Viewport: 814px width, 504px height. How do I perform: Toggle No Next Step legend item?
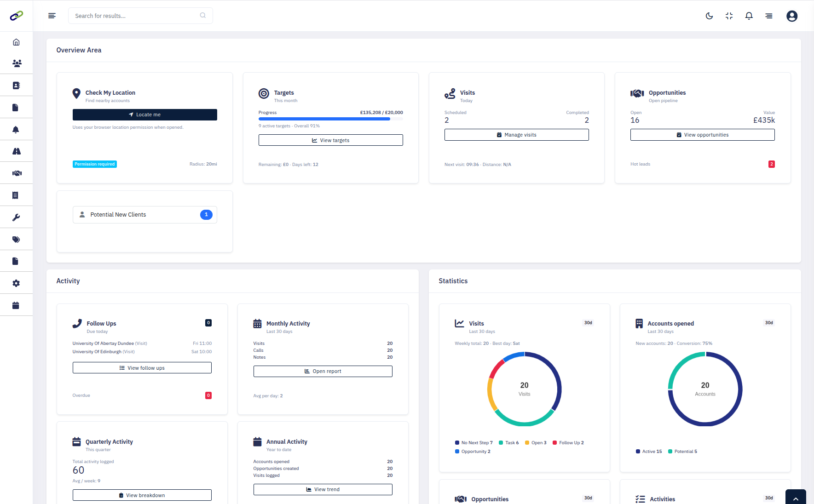click(x=474, y=443)
